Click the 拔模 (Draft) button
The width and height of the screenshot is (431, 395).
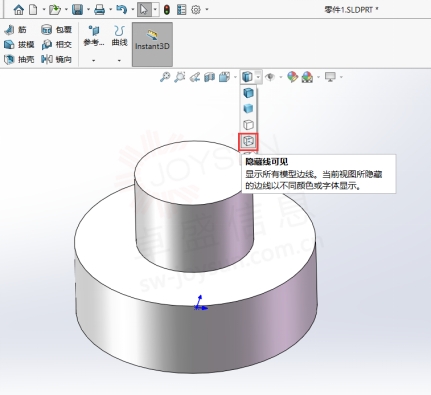coord(19,45)
